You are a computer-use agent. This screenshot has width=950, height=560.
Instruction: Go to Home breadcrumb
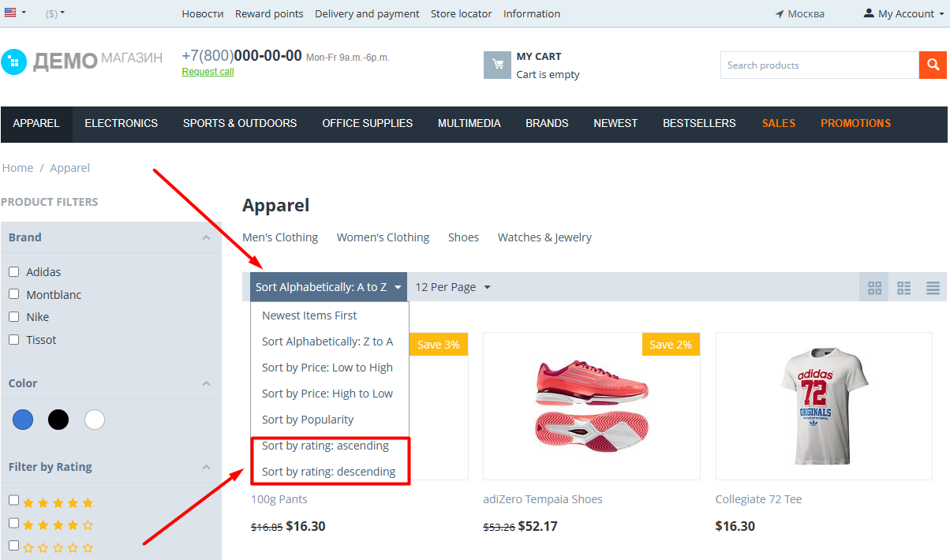coord(17,168)
